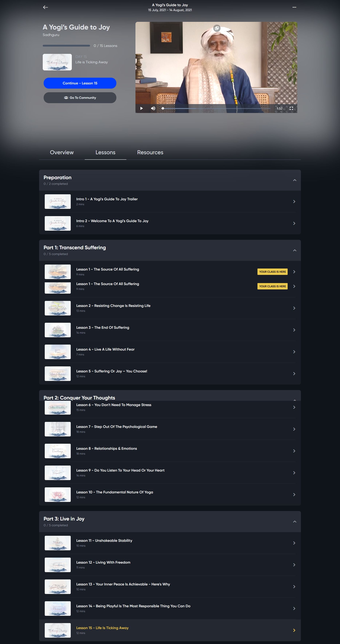
Task: Open Intro 1 trailer chevron arrow
Action: (294, 202)
